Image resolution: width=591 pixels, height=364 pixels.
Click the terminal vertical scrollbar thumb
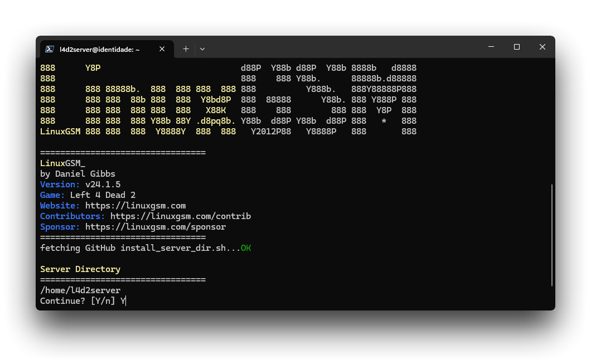point(551,235)
